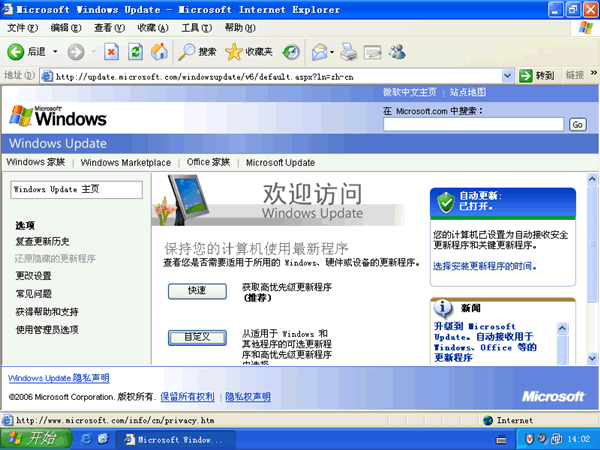600x450 pixels.
Task: Open the 查看(V) menu
Action: click(x=109, y=28)
